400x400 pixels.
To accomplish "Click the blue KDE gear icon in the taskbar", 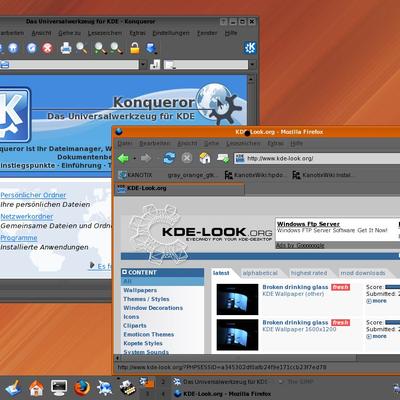I will tap(104, 388).
